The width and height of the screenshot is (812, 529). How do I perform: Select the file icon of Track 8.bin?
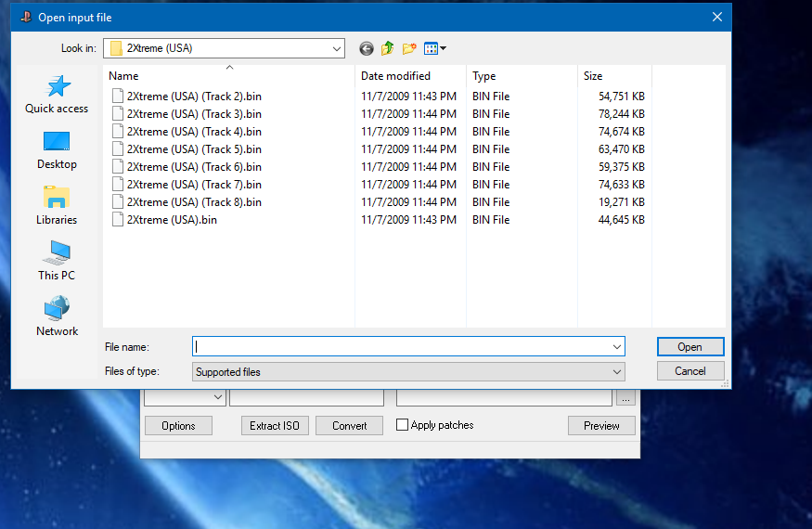[x=118, y=202]
